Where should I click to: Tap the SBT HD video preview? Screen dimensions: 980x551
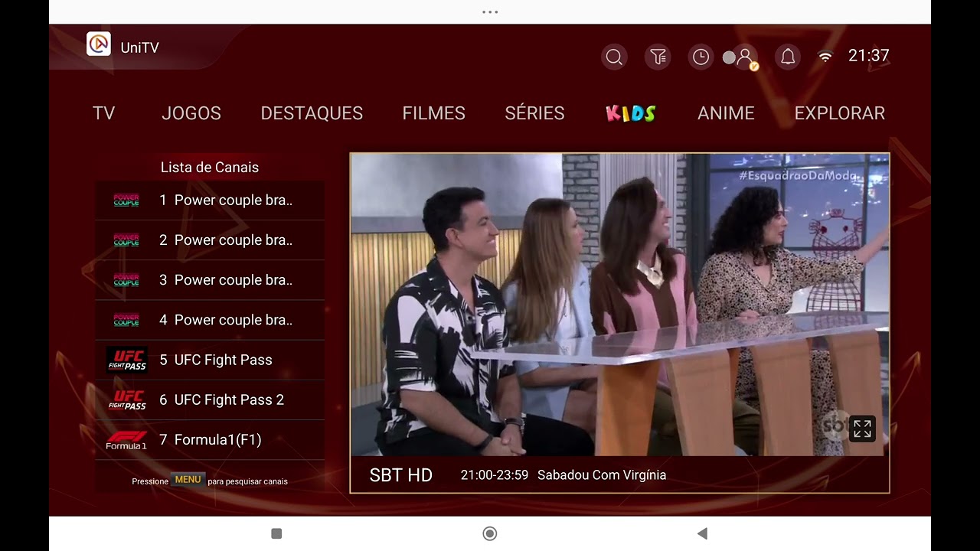[620, 305]
